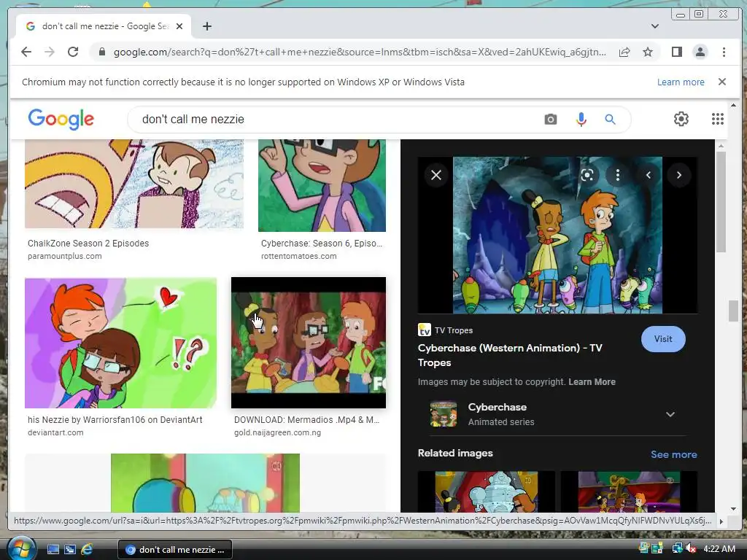747x560 pixels.
Task: Close the image preview panel
Action: (x=436, y=175)
